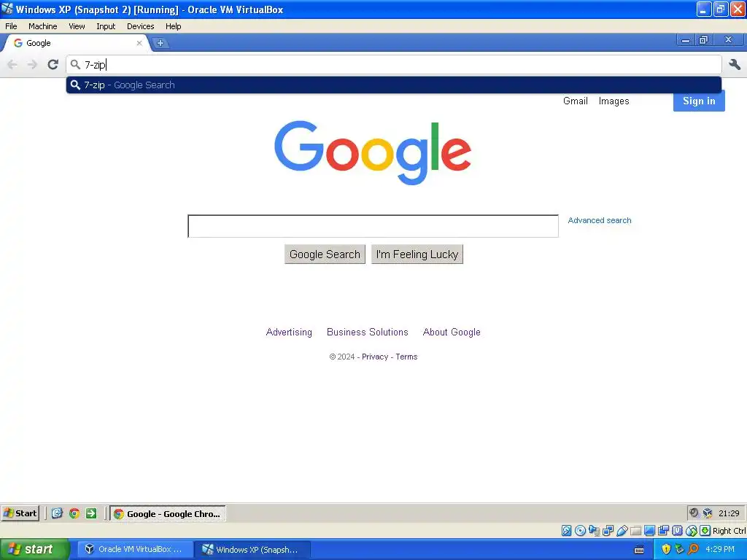
Task: Open the VirtualBox View menu
Action: click(x=77, y=26)
